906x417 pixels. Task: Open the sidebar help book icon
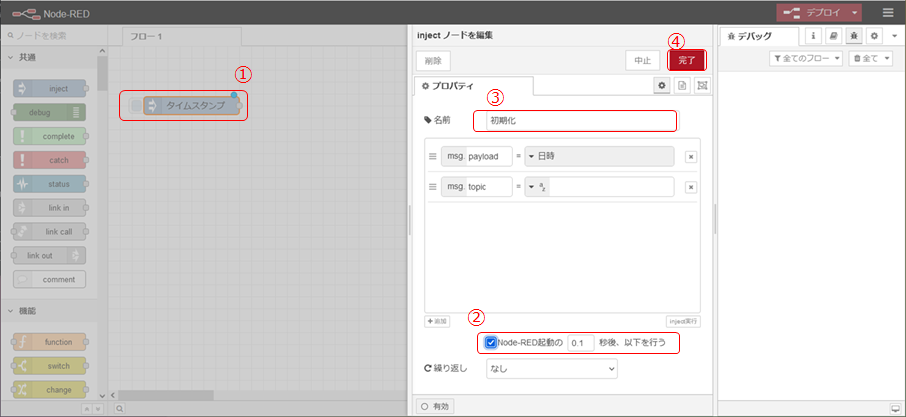[833, 36]
